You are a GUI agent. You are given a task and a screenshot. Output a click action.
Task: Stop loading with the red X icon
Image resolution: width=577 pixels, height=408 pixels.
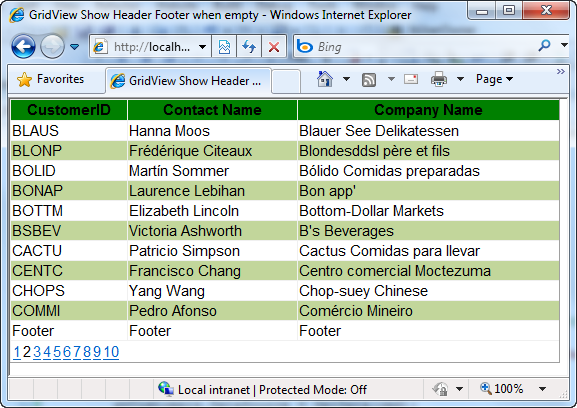click(274, 47)
